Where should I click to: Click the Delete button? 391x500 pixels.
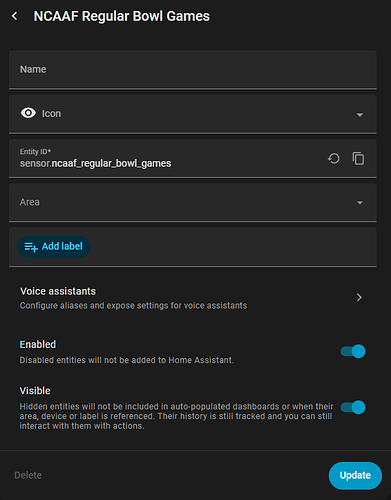point(28,475)
